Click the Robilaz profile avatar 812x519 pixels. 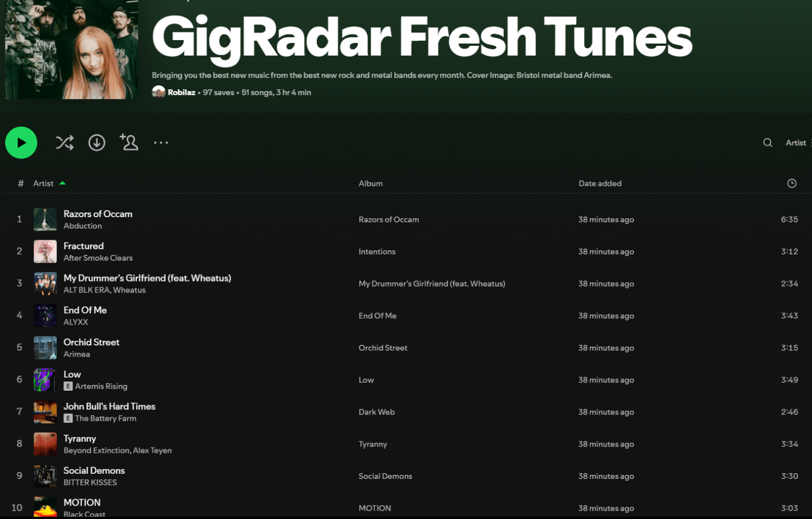point(158,92)
